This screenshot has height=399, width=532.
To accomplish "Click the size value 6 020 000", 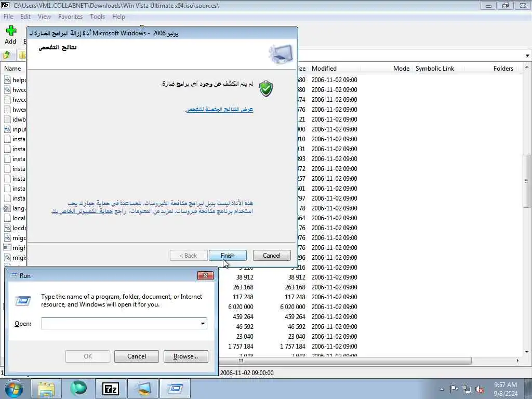I will click(241, 307).
